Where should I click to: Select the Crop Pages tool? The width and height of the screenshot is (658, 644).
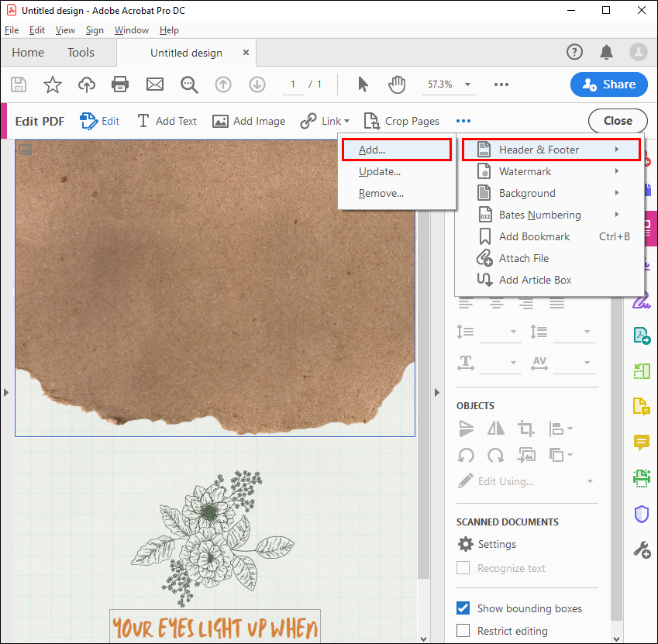click(x=401, y=121)
